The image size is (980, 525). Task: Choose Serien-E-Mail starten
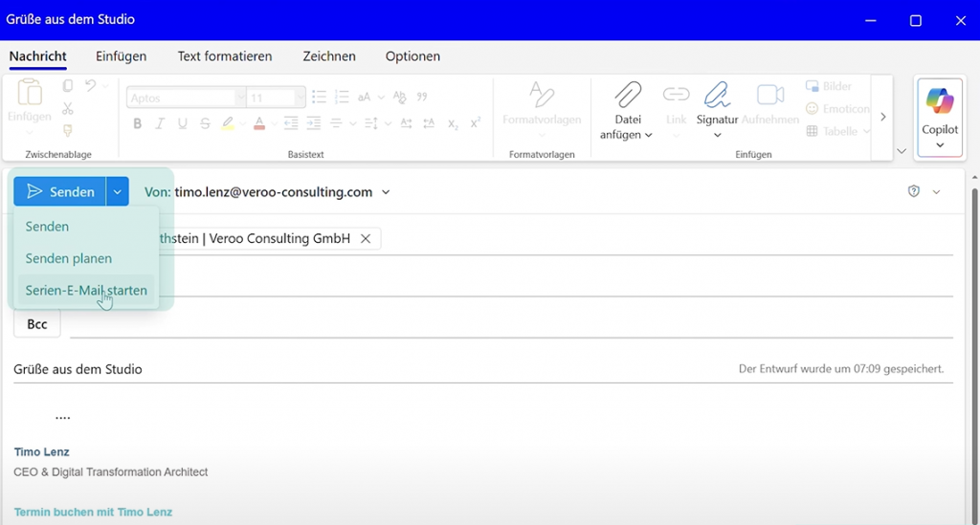85,291
